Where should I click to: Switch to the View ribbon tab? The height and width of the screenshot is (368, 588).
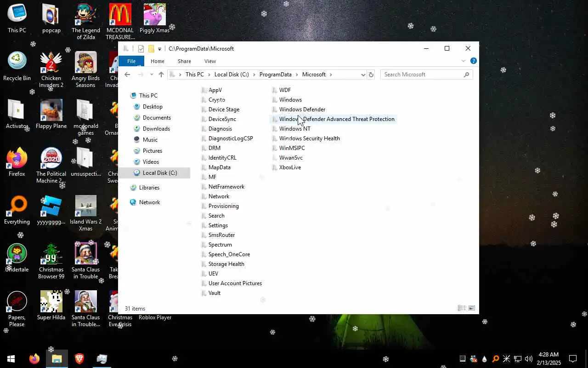point(210,61)
